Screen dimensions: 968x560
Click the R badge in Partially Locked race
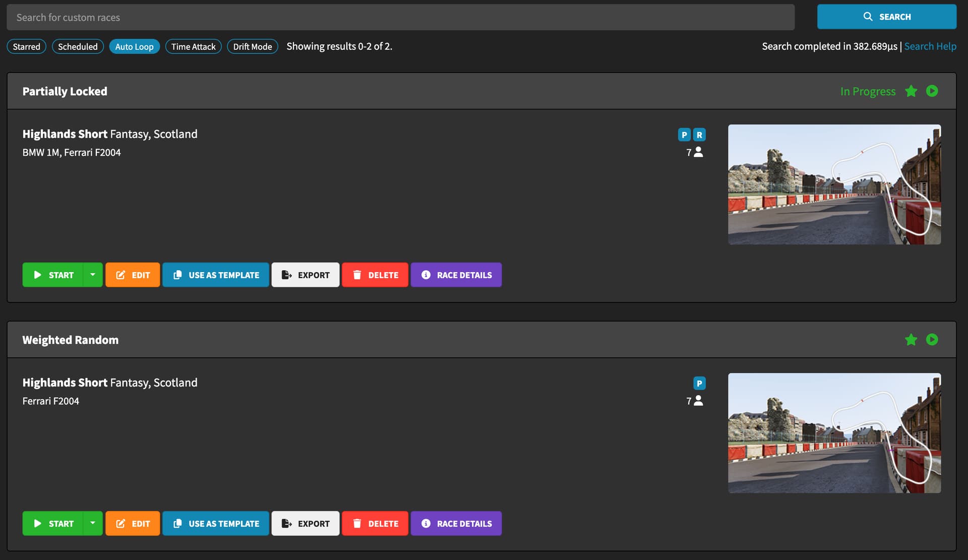click(699, 135)
